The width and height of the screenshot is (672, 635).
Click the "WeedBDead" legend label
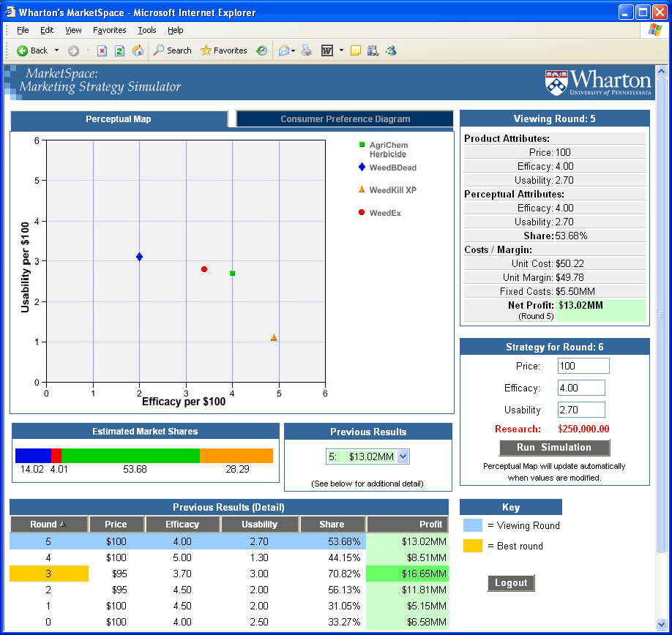(x=393, y=168)
